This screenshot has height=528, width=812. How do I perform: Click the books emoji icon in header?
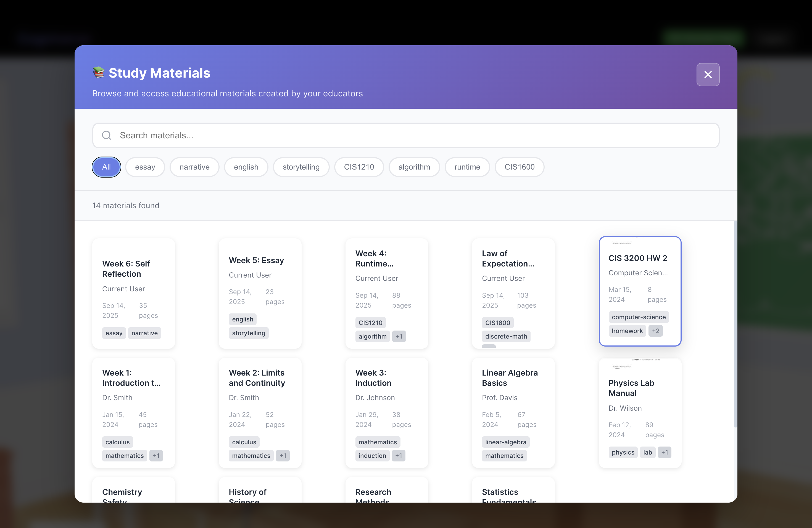(99, 72)
